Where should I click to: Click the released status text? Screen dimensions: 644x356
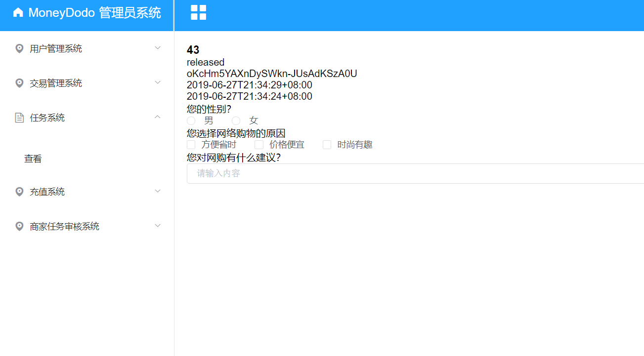pos(206,62)
